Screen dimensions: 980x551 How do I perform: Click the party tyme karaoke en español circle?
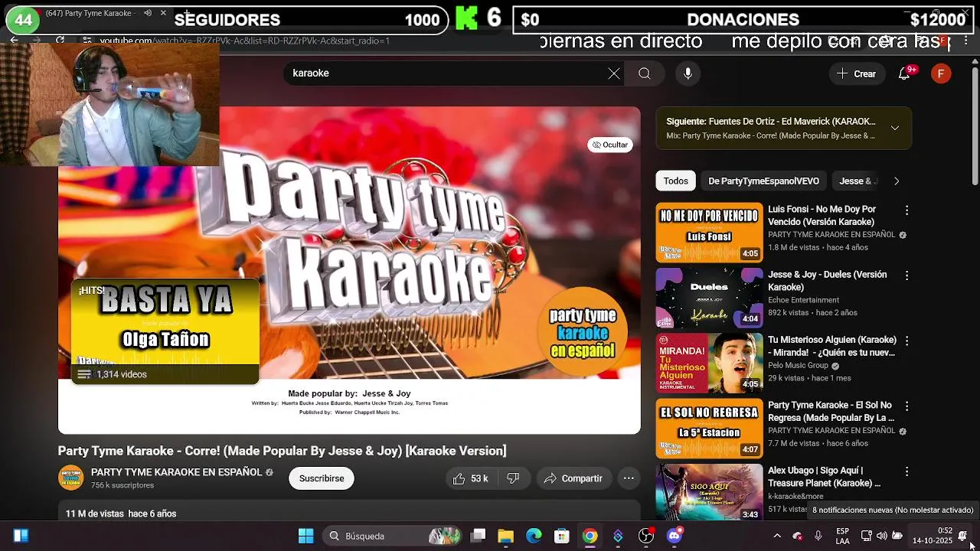583,332
